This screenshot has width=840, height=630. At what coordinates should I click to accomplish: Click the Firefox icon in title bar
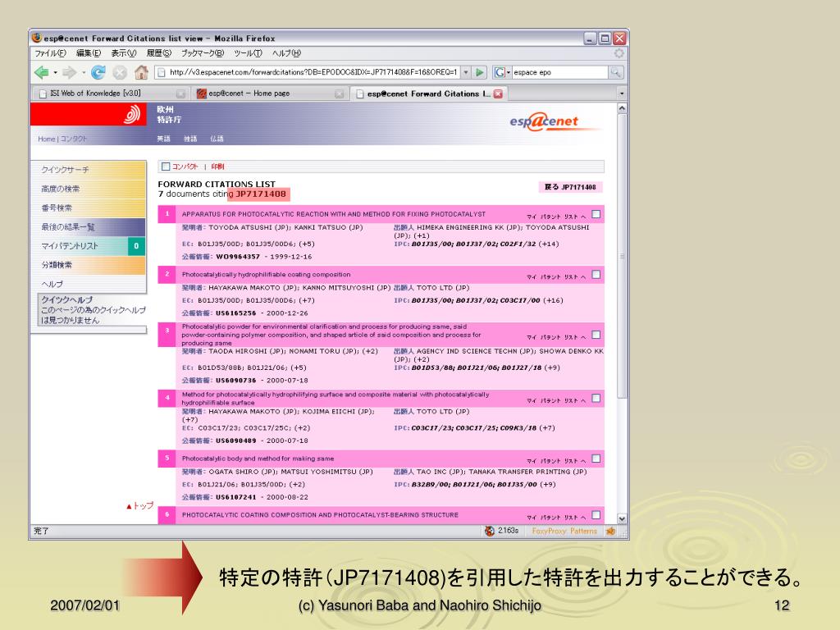[36, 38]
